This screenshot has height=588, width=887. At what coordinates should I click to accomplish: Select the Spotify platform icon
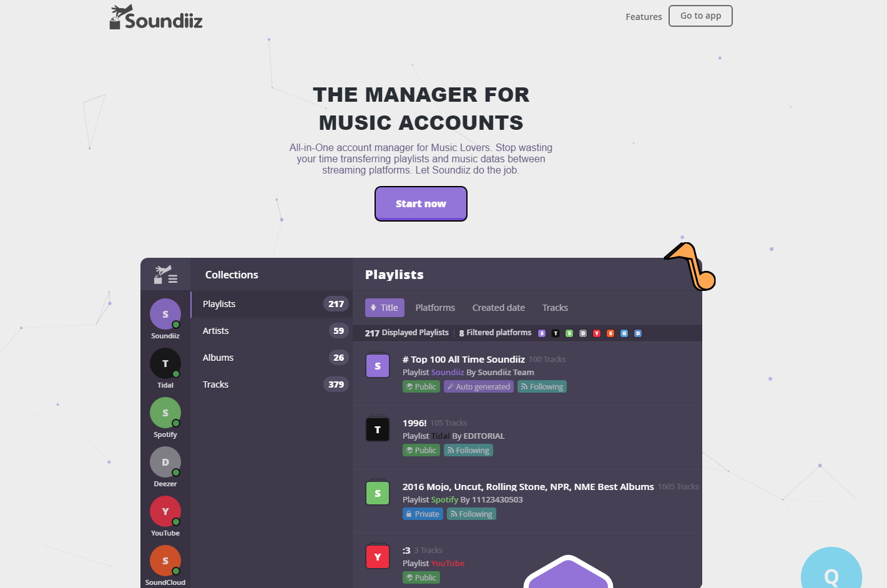165,412
